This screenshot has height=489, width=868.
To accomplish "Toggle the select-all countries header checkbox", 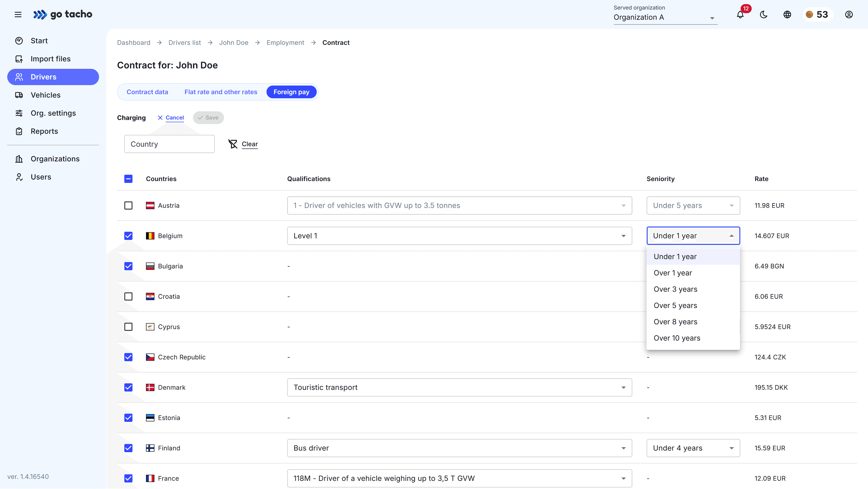I will [128, 179].
